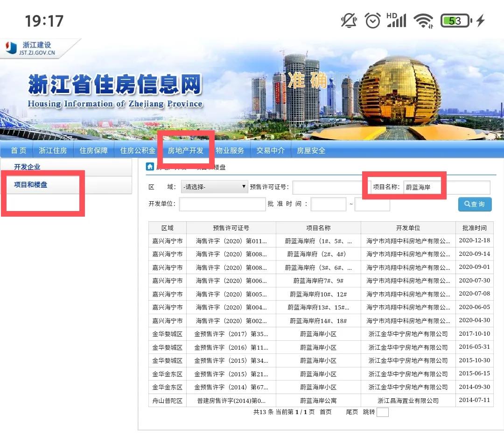504x437 pixels.
Task: Tap the alarm clock status icon
Action: (372, 21)
